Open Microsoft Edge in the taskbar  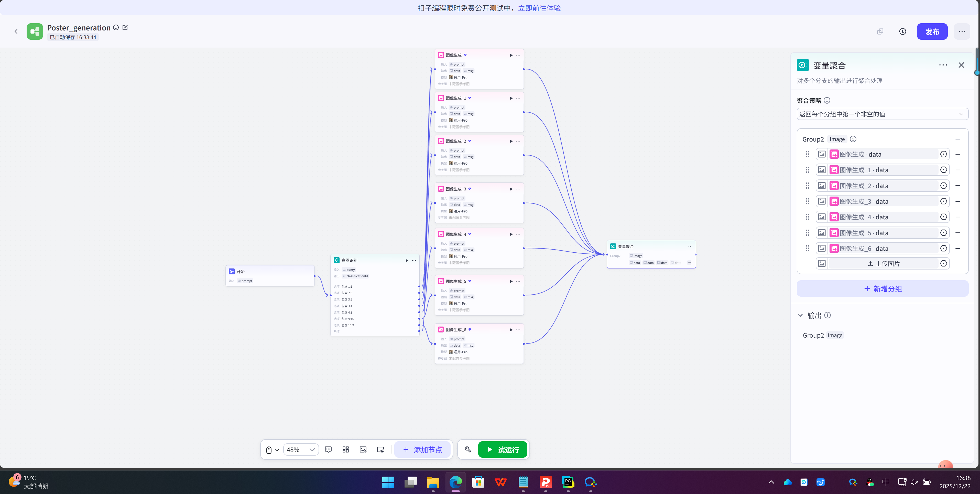(x=455, y=482)
